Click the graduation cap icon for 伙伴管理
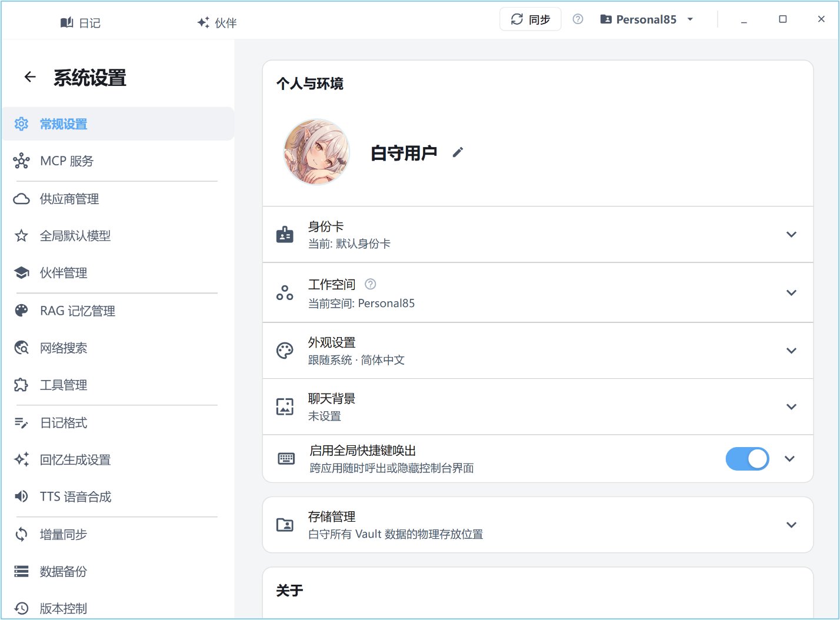840x620 pixels. (21, 273)
